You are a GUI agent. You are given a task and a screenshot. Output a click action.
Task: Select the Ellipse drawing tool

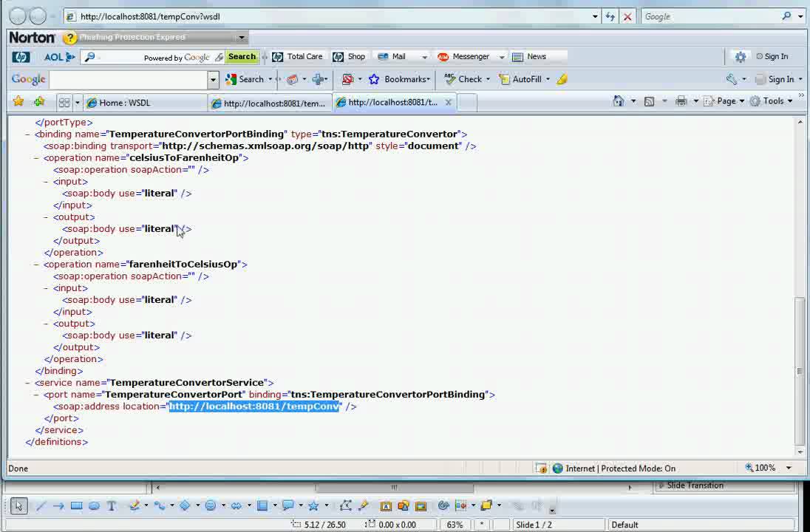point(94,506)
